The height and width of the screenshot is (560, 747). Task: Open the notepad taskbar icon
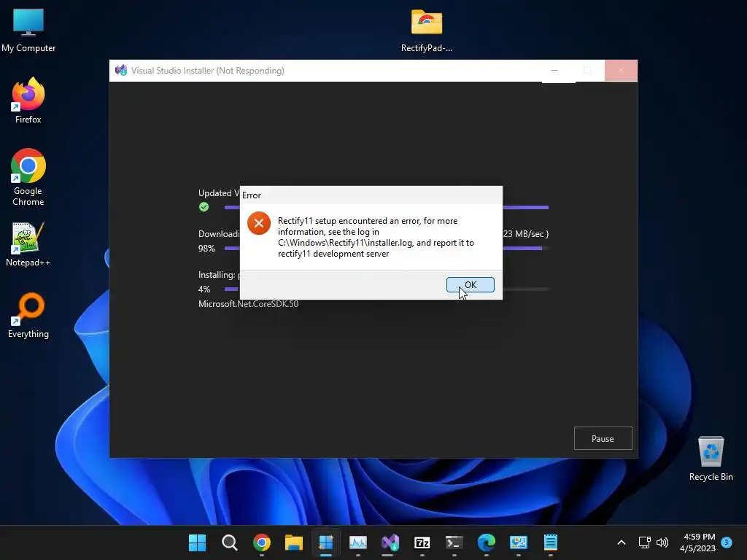click(x=551, y=542)
